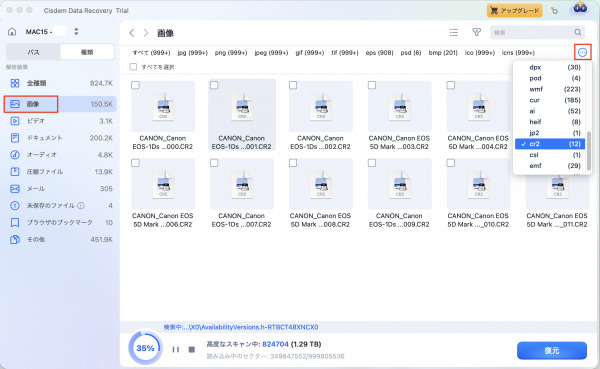Select 画像 category in sidebar
Image resolution: width=600 pixels, height=369 pixels.
(60, 104)
